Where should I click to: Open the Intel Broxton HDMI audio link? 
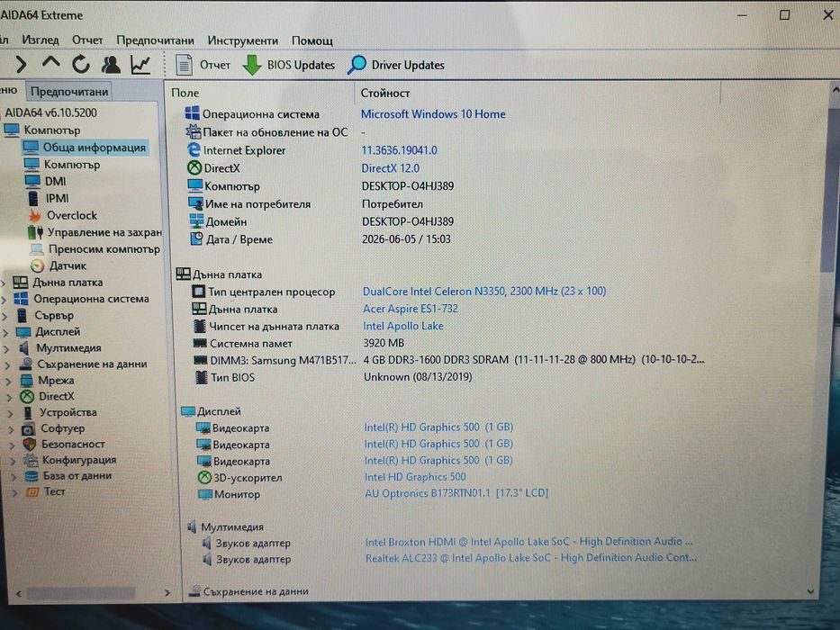(529, 542)
